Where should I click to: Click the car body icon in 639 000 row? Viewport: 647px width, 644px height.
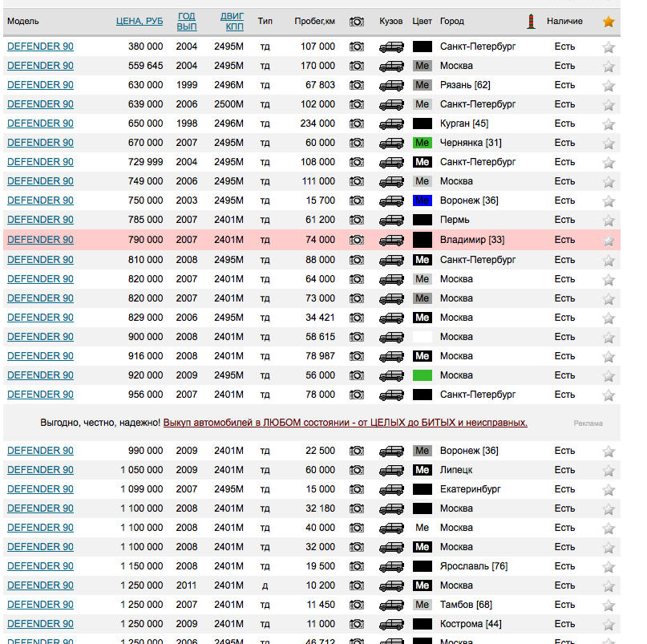coord(391,105)
